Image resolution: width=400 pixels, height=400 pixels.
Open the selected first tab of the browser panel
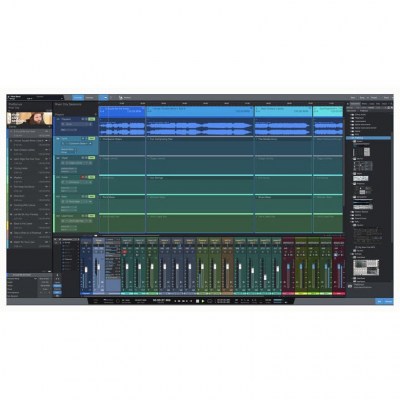(355, 104)
